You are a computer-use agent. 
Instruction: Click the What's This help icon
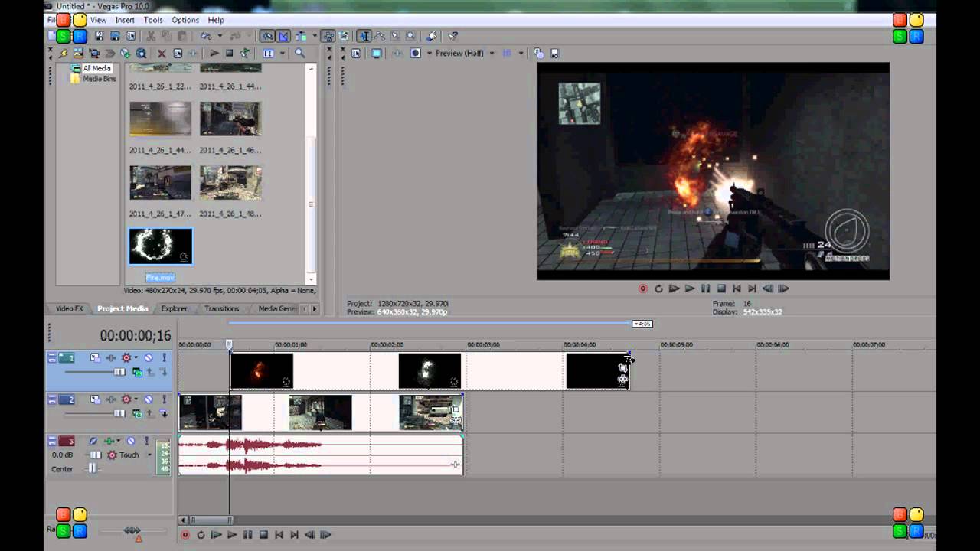[452, 36]
